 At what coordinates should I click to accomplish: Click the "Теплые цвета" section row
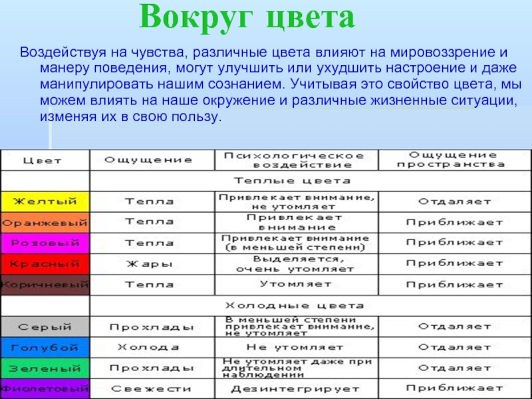[x=311, y=181]
